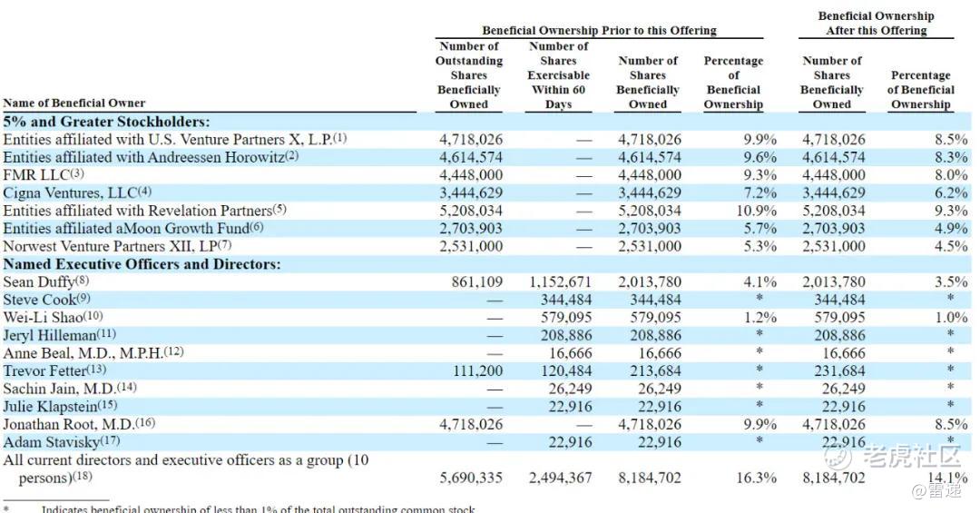This screenshot has width=980, height=513.
Task: Click Trevor Fetter's 111,200 outstanding shares
Action: point(477,371)
